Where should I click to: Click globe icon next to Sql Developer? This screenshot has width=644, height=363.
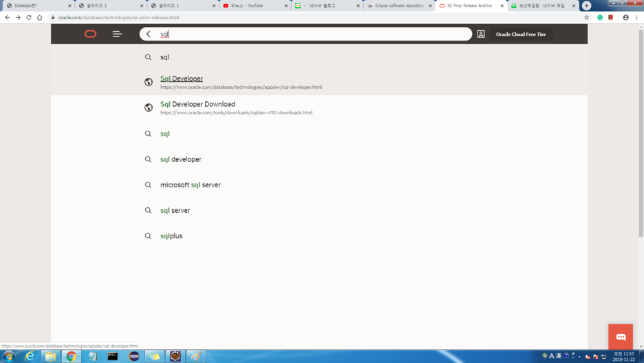tap(148, 82)
